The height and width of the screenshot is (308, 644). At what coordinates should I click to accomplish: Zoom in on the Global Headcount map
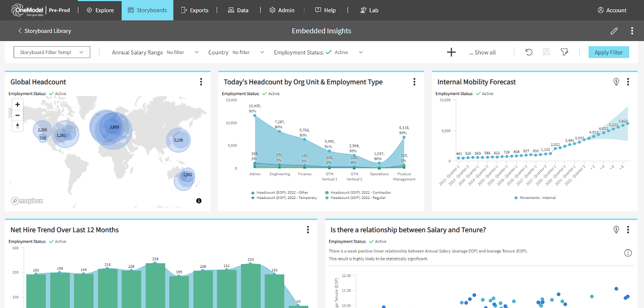point(17,105)
